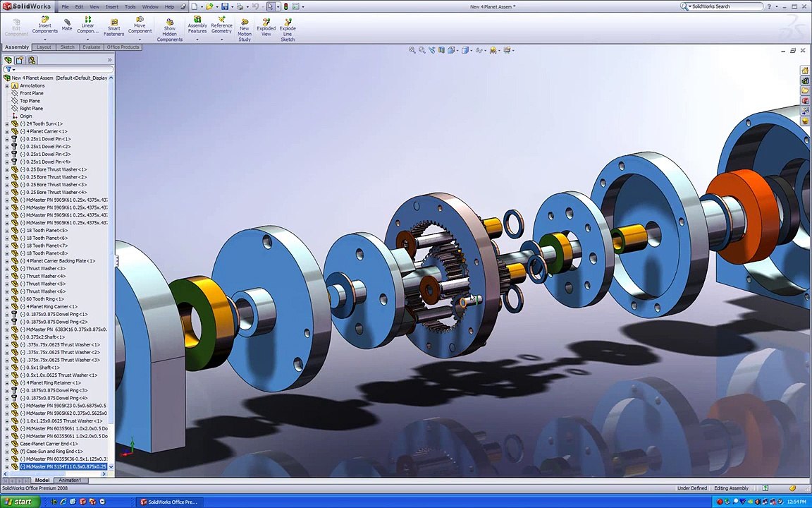
Task: Click the Options icon in top toolbar
Action: (x=296, y=7)
